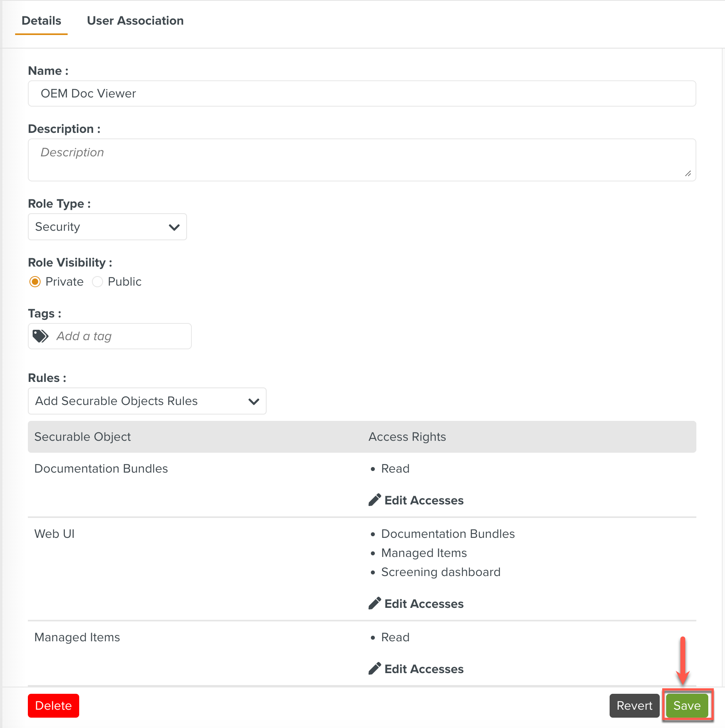This screenshot has width=725, height=728.
Task: Select the Public role visibility option
Action: click(97, 282)
